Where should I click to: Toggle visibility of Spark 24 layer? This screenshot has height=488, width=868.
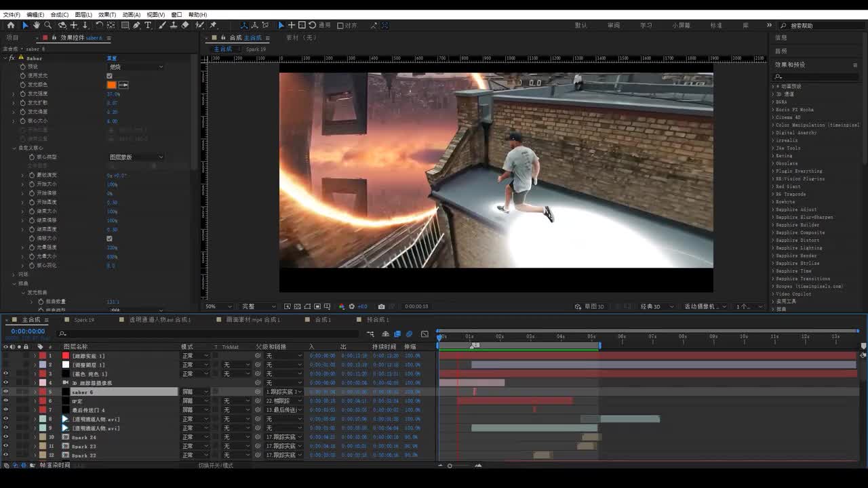5,437
